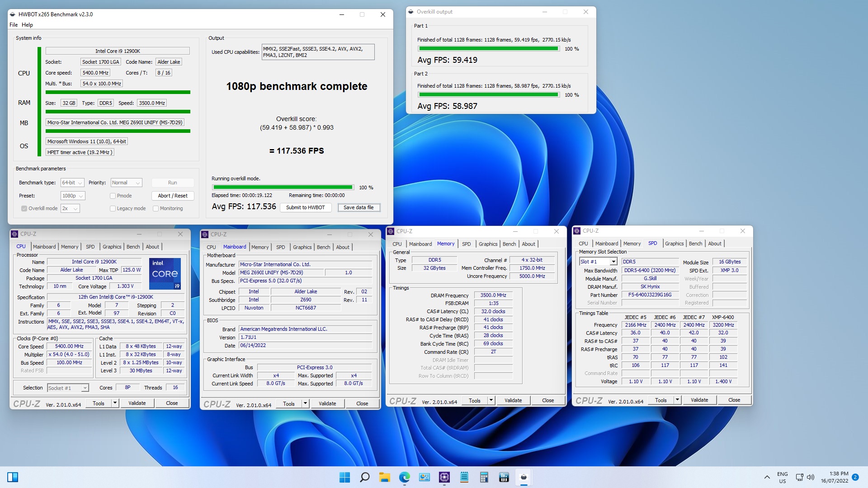Image resolution: width=868 pixels, height=488 pixels.
Task: Click the bar-chart app icon beside Calculator in taskbar
Action: (504, 477)
